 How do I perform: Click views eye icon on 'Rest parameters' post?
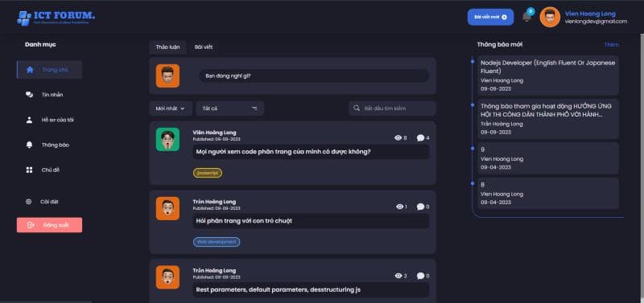coord(398,276)
